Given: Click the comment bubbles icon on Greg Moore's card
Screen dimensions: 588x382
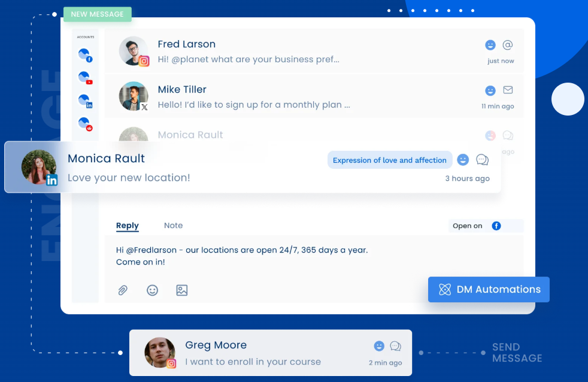Looking at the screenshot, I should (396, 346).
